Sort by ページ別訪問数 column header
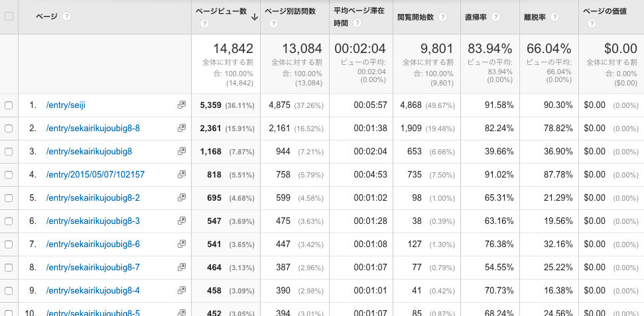The image size is (644, 316). [290, 11]
